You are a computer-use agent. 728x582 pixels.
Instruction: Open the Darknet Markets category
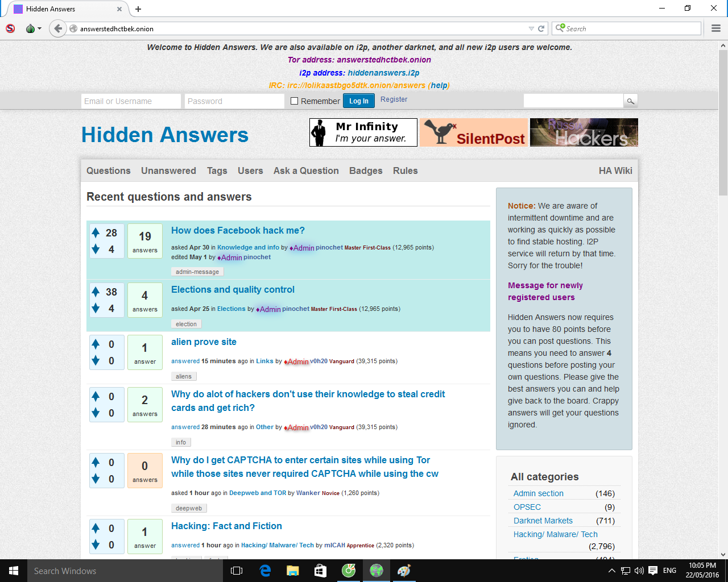[x=543, y=521]
